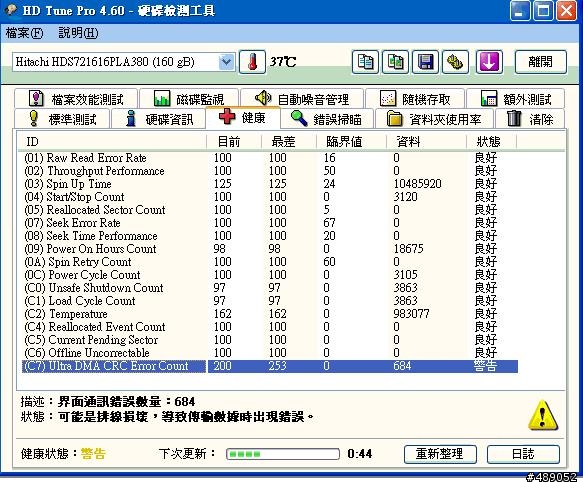Select the (01) Raw Read Error Rate row
This screenshot has height=485, width=583.
point(270,158)
